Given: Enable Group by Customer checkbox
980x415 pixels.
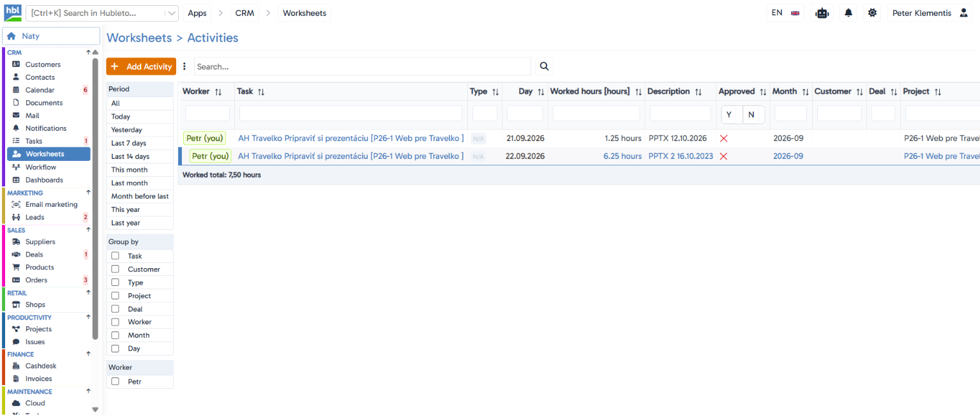Looking at the screenshot, I should pos(115,269).
